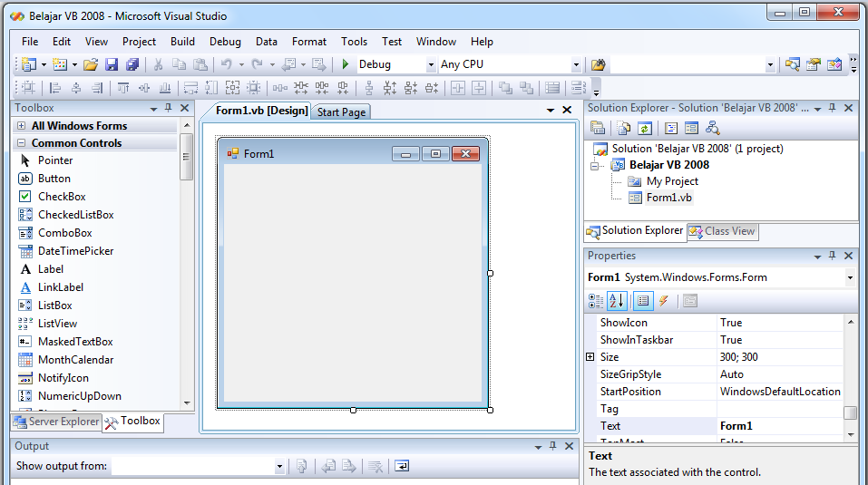
Task: Click the Add New Item toolbar icon
Action: 59,64
